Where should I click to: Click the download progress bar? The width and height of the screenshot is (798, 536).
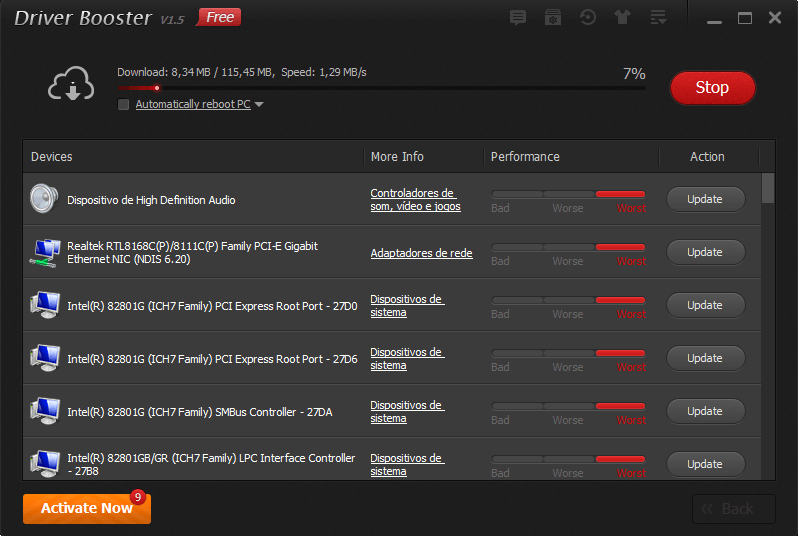point(381,88)
